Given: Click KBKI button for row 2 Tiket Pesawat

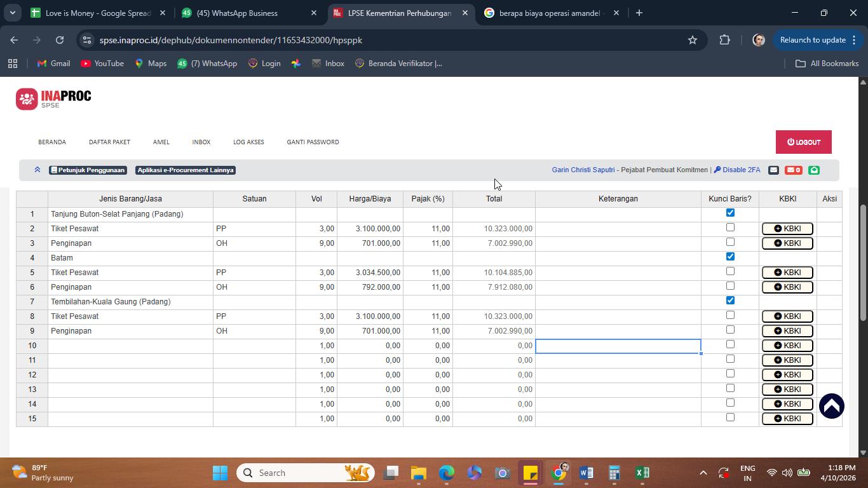Looking at the screenshot, I should [787, 229].
